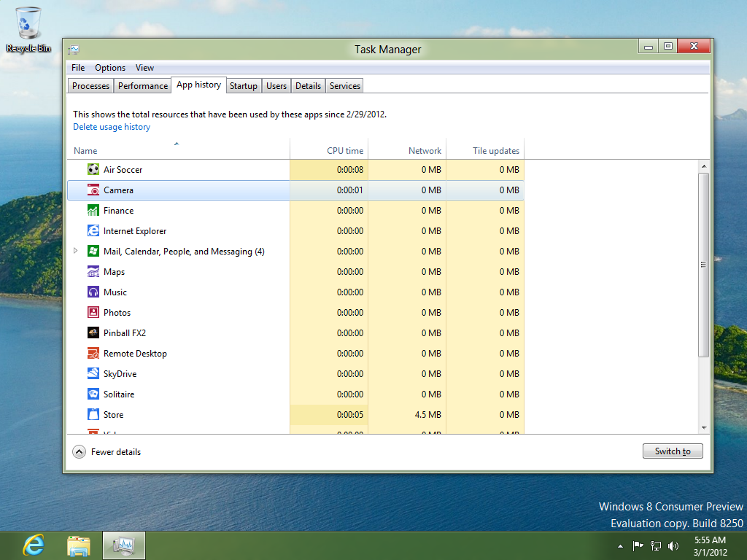Click the Maps app icon
This screenshot has width=747, height=560.
tap(93, 271)
